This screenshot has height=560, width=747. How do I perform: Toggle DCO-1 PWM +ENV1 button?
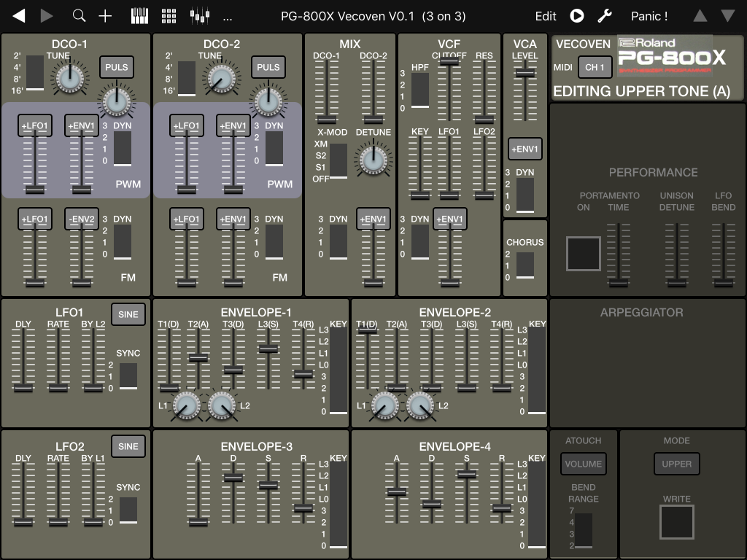[82, 125]
